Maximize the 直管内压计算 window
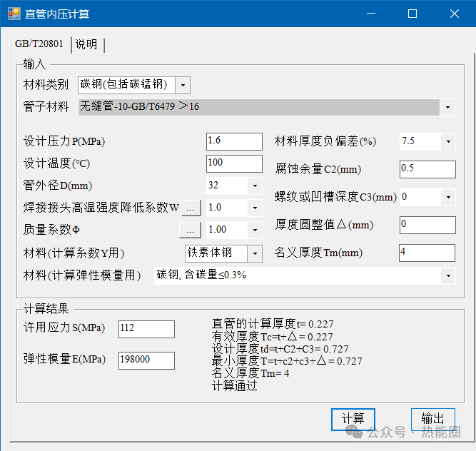This screenshot has width=476, height=451. [x=412, y=14]
